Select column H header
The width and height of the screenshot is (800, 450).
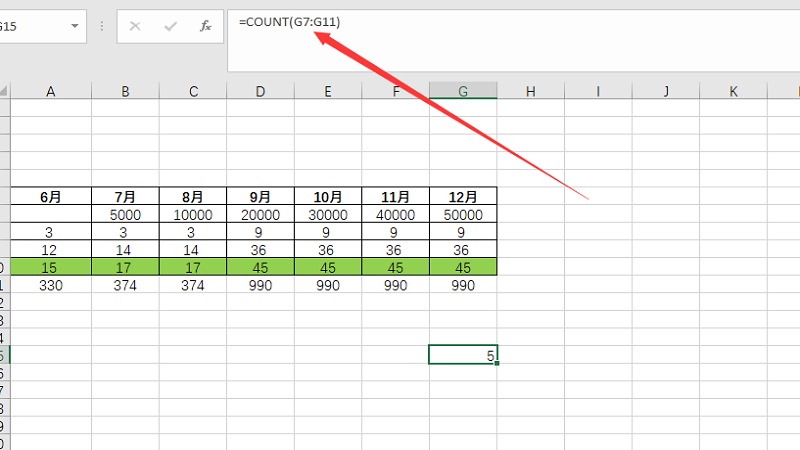[531, 92]
